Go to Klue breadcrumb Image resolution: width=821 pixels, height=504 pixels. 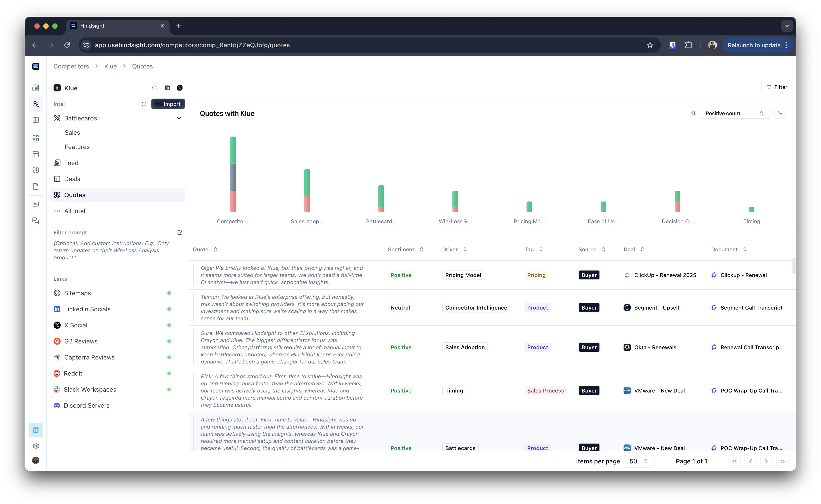pyautogui.click(x=110, y=66)
